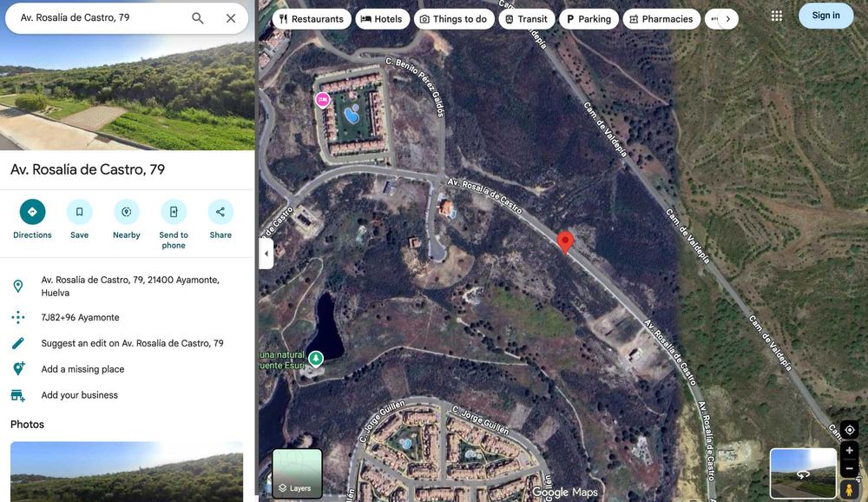
Task: Open Directions to Av. Rosalía de Castro
Action: [x=32, y=220]
